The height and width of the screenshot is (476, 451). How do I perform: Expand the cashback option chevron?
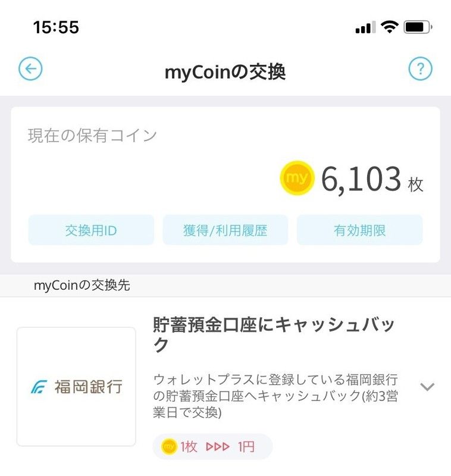click(x=427, y=387)
